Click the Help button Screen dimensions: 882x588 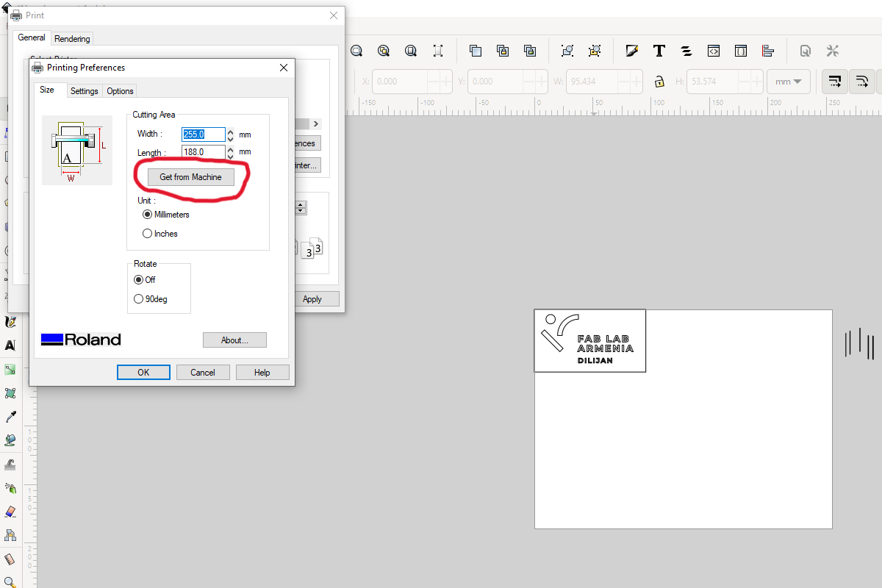click(x=262, y=373)
